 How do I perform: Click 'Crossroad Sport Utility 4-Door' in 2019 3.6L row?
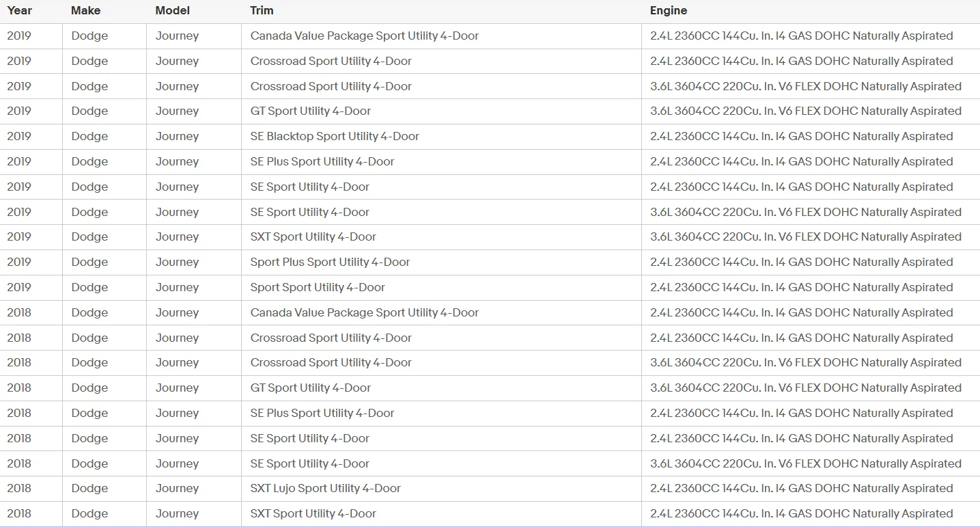point(331,86)
